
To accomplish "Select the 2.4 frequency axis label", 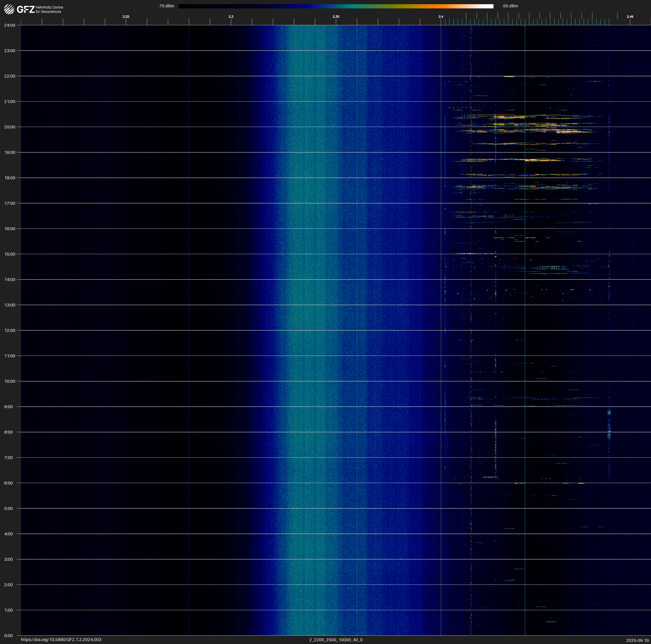I will [441, 17].
